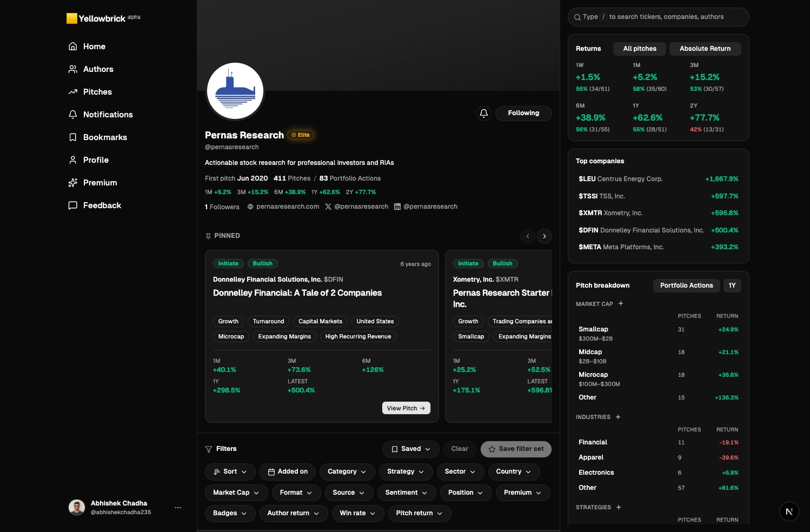This screenshot has height=532, width=810.
Task: Click the Turnaround tag on Donnelley card
Action: [x=269, y=322]
